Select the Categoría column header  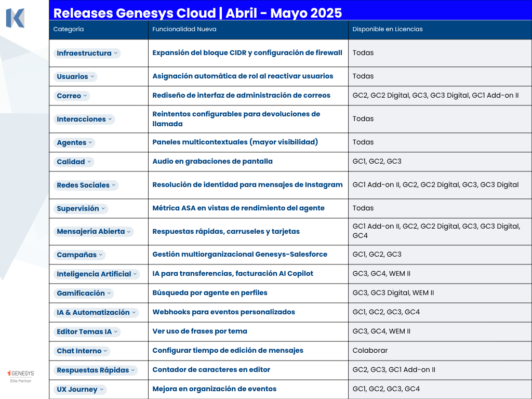(69, 29)
